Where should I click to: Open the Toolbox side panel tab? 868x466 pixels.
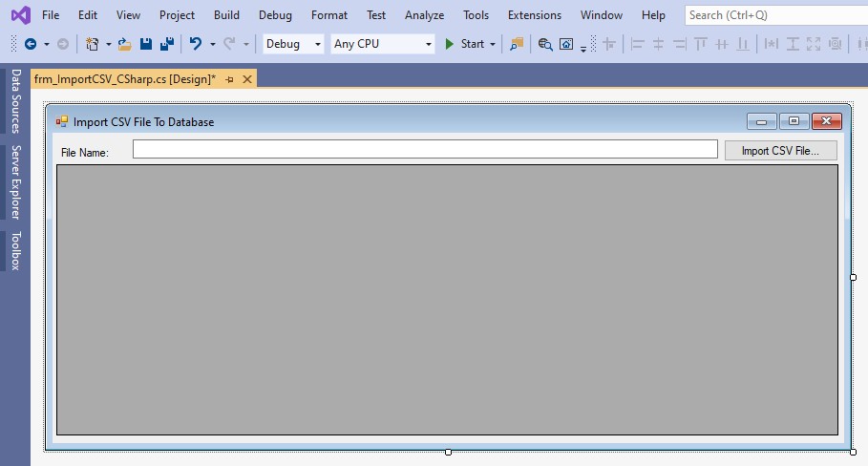tap(15, 250)
